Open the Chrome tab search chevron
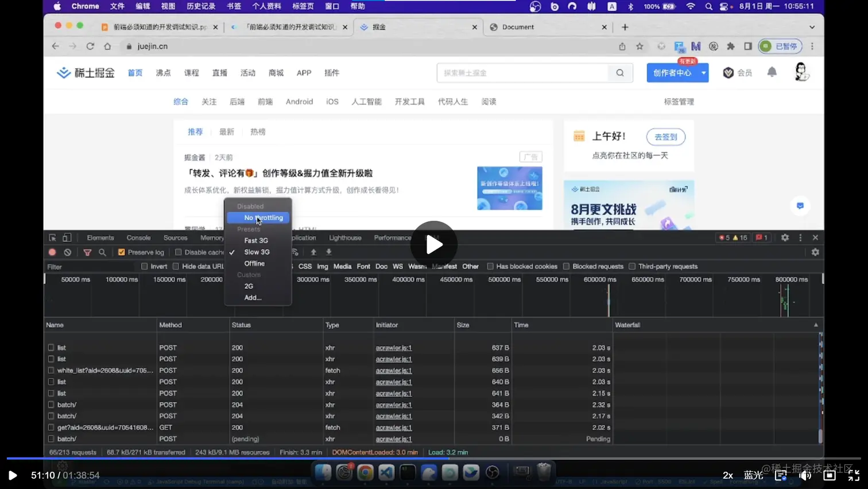Viewport: 868px width, 489px height. [x=812, y=27]
